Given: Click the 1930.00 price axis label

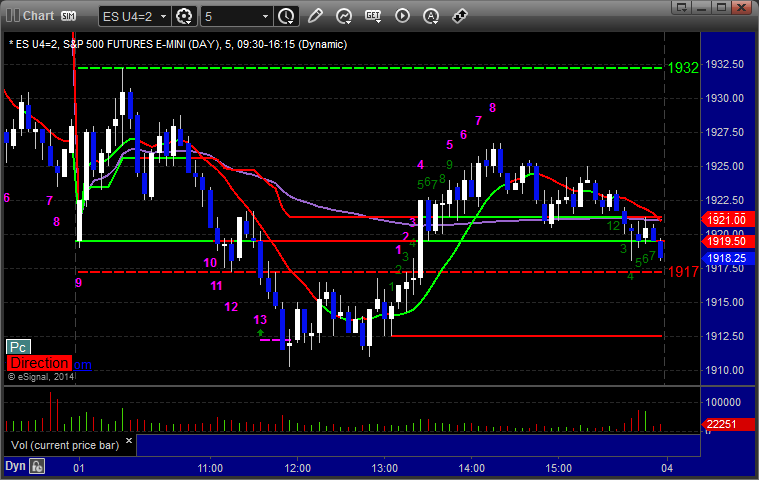Looking at the screenshot, I should pos(724,98).
